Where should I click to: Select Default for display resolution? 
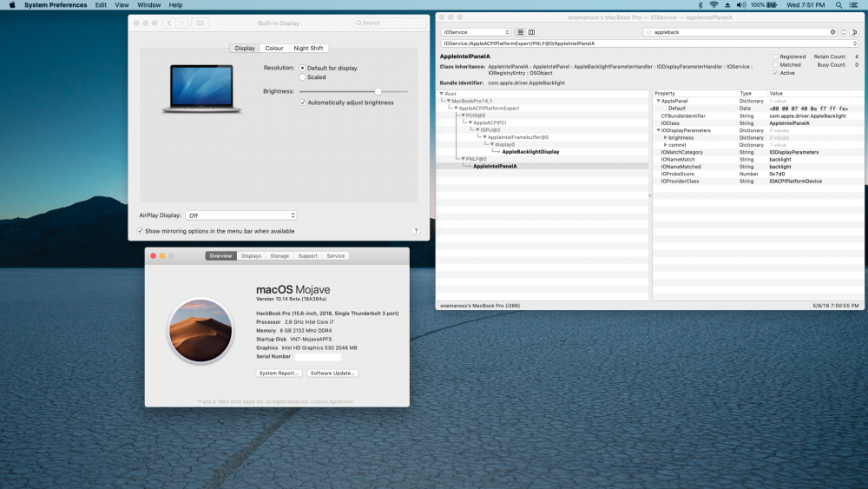[x=302, y=68]
